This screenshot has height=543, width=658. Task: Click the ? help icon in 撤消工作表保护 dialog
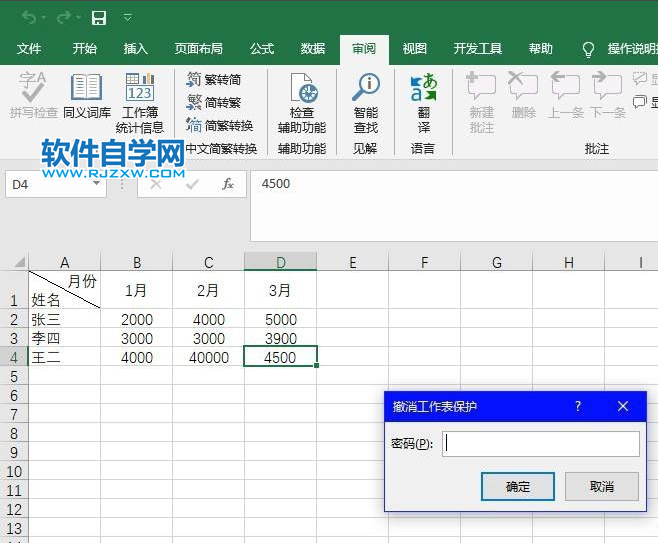point(578,406)
